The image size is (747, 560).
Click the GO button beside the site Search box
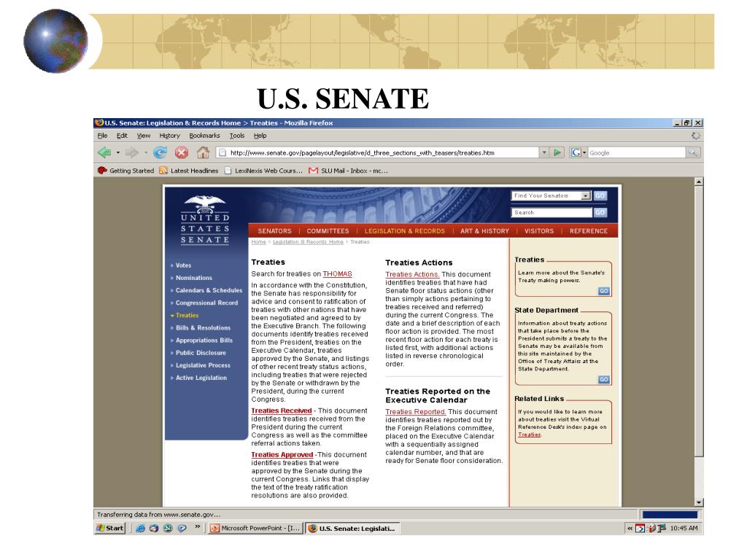(x=600, y=212)
